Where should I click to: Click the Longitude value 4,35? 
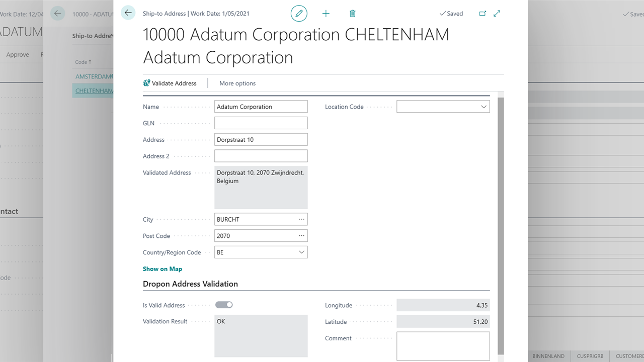click(443, 305)
